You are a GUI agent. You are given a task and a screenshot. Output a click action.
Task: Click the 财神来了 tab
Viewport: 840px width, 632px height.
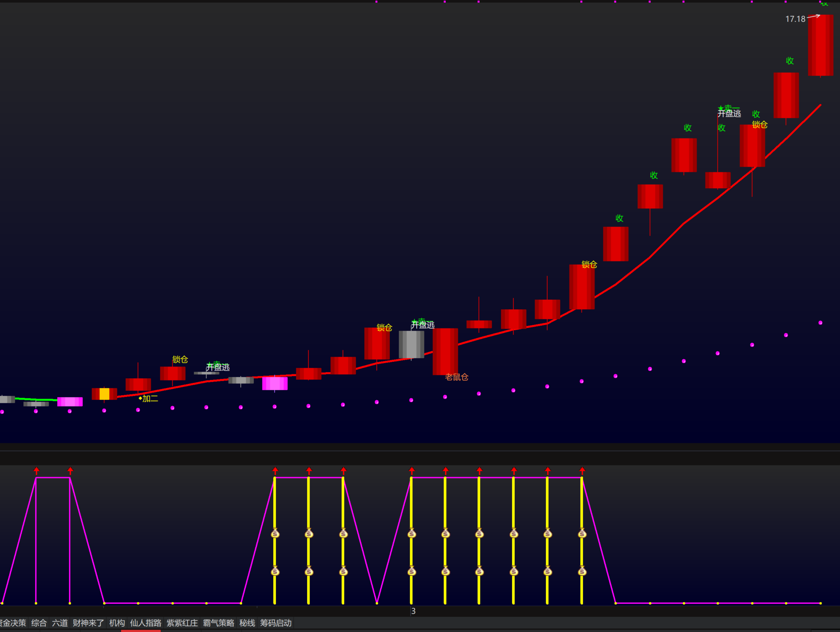(x=88, y=623)
